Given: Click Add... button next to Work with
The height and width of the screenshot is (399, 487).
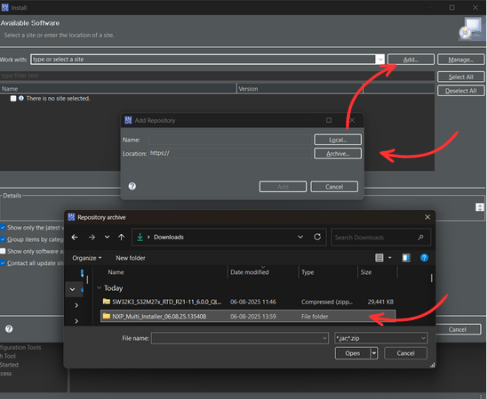Looking at the screenshot, I should point(411,59).
